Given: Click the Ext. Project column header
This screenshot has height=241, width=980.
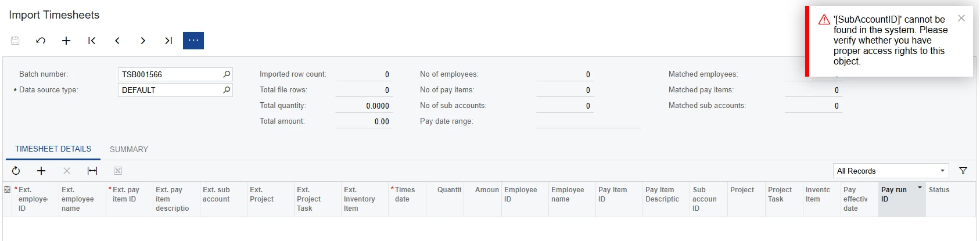Looking at the screenshot, I should point(271,199).
